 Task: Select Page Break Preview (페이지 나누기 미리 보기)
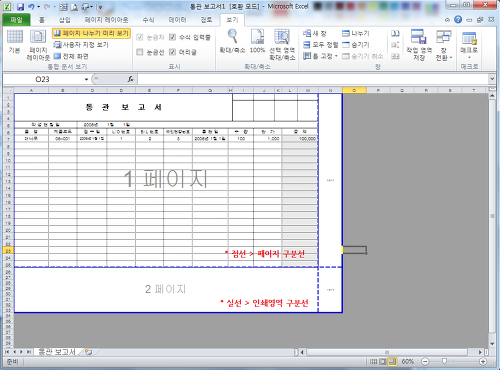[91, 33]
